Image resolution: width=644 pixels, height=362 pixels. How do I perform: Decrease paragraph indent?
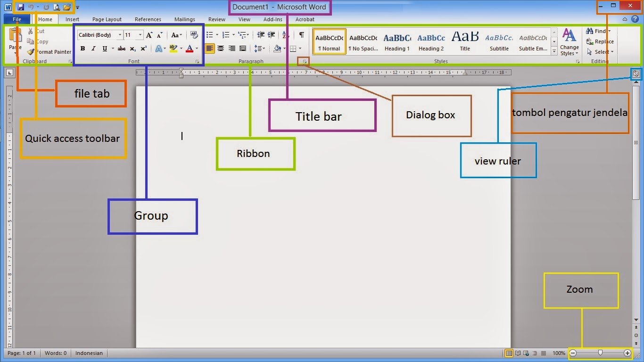tap(261, 35)
